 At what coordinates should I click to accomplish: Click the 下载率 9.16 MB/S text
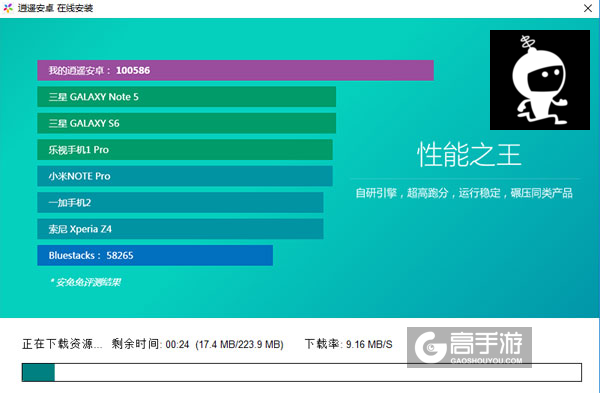tap(349, 344)
